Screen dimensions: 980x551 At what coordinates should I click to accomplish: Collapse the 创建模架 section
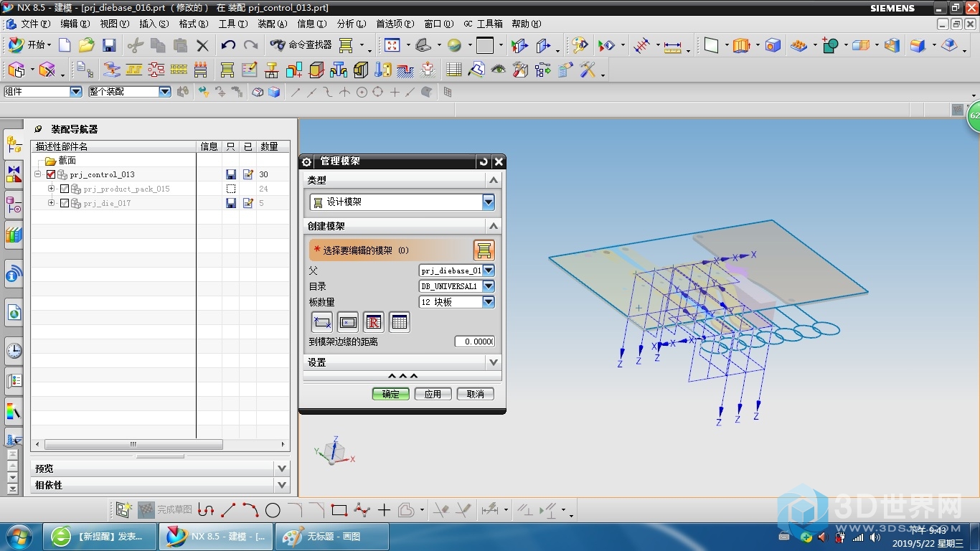493,226
